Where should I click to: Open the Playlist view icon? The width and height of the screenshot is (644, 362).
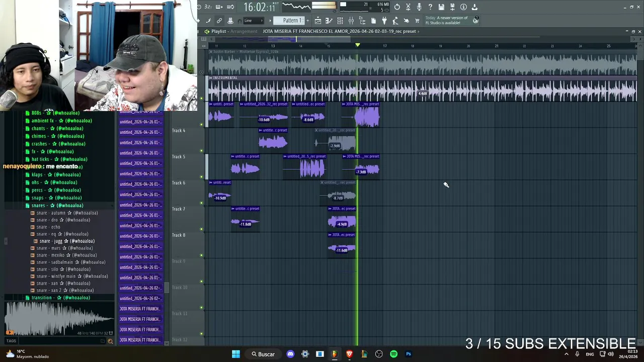click(x=318, y=21)
